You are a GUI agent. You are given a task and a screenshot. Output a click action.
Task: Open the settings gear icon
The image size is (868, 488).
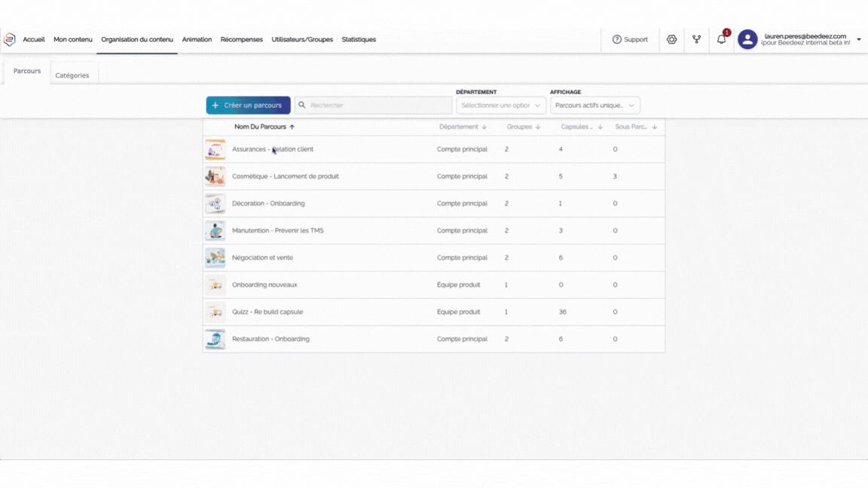671,40
